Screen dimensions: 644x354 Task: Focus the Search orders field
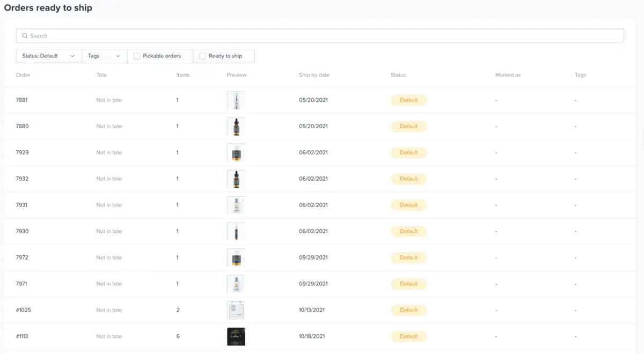320,36
